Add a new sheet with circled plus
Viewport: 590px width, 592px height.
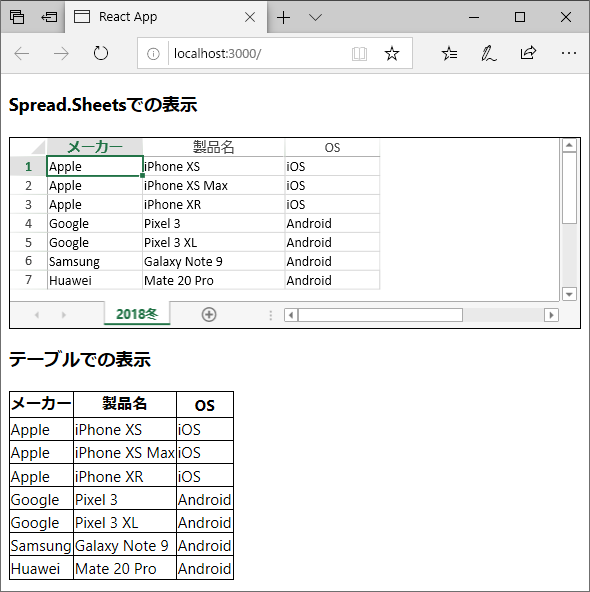coord(209,314)
